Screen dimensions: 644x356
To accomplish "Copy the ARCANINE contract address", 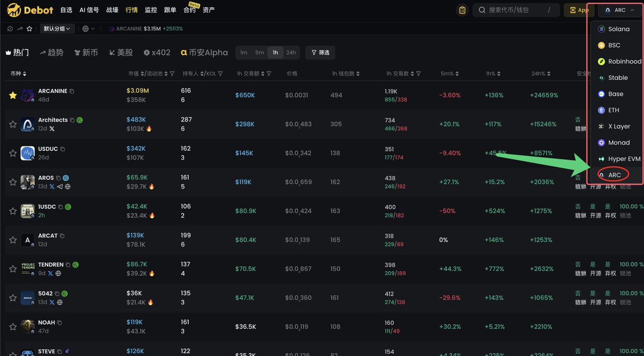I will coord(72,91).
